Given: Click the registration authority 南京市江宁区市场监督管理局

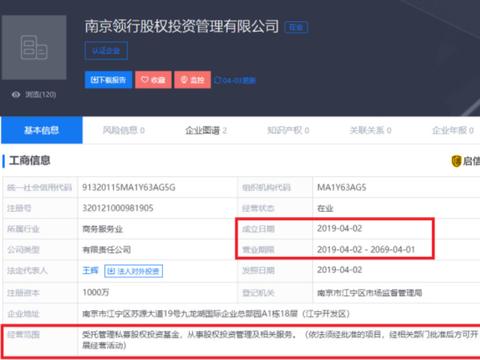Looking at the screenshot, I should 370,293.
